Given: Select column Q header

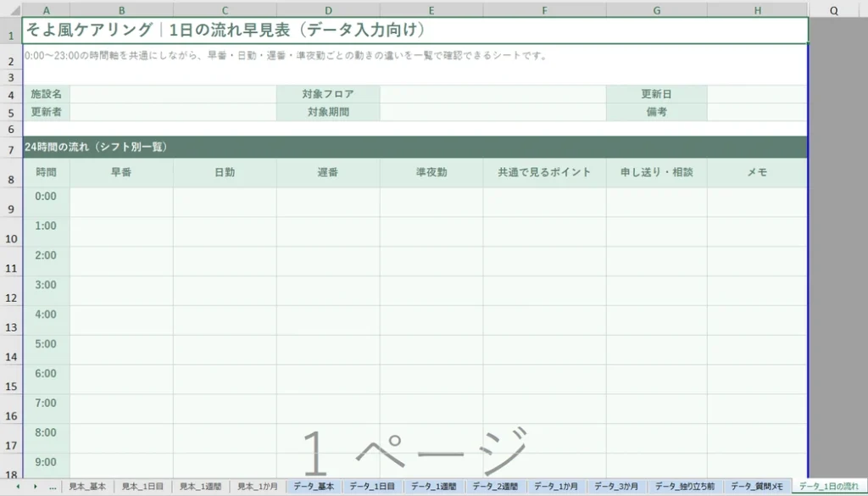Looking at the screenshot, I should click(834, 10).
